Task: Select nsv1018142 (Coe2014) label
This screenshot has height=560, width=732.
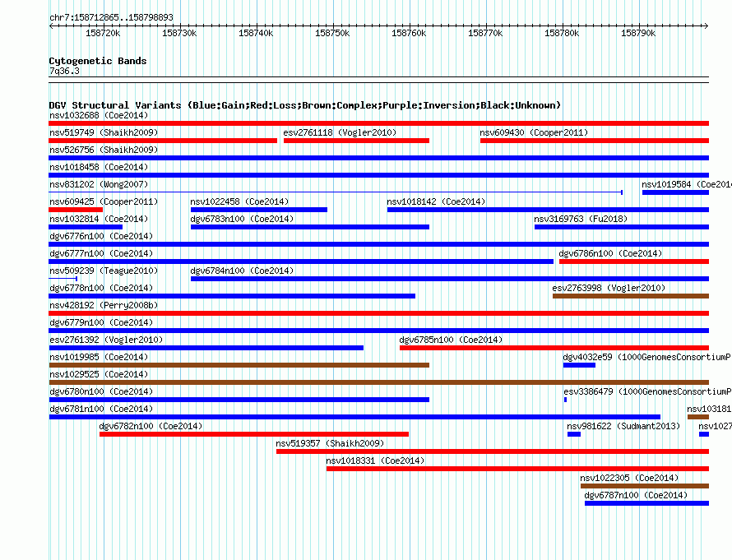Action: pos(436,201)
